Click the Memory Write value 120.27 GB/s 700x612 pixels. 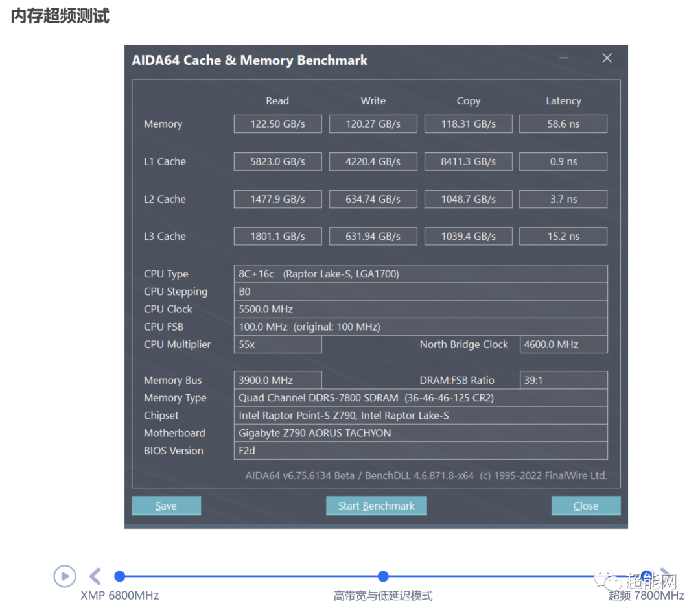tap(373, 124)
